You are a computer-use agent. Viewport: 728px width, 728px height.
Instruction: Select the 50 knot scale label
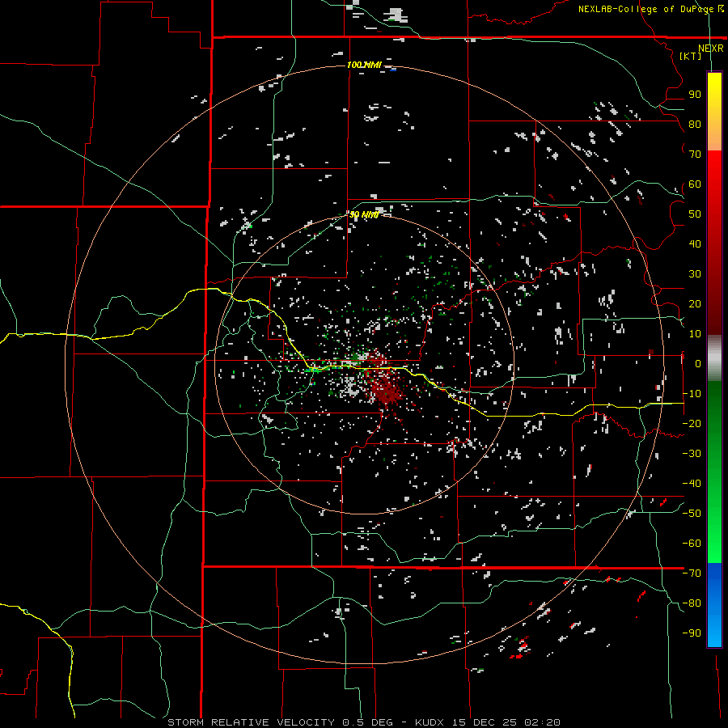pyautogui.click(x=695, y=214)
